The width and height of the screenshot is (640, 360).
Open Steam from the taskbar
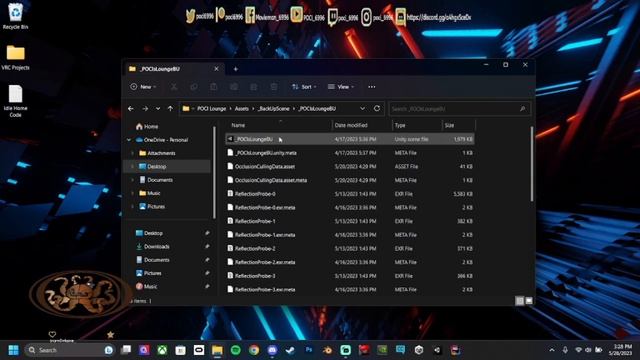point(290,350)
